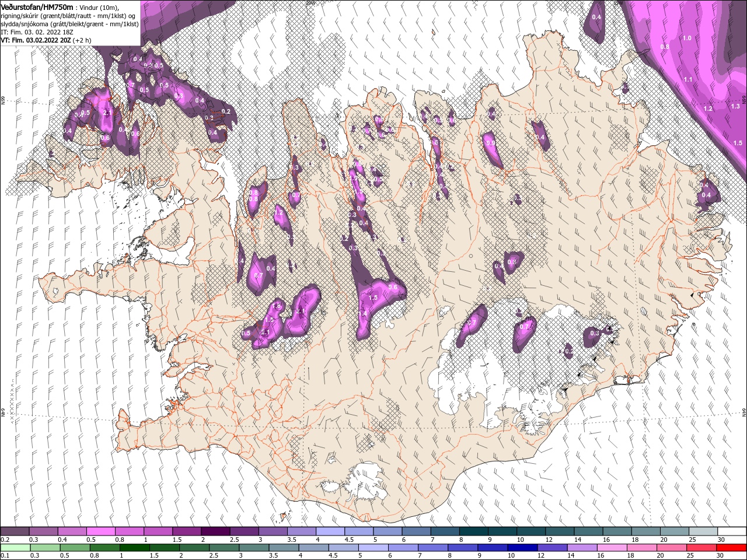Click the bright pink swatch between 0.5 and 0.8

point(100,531)
